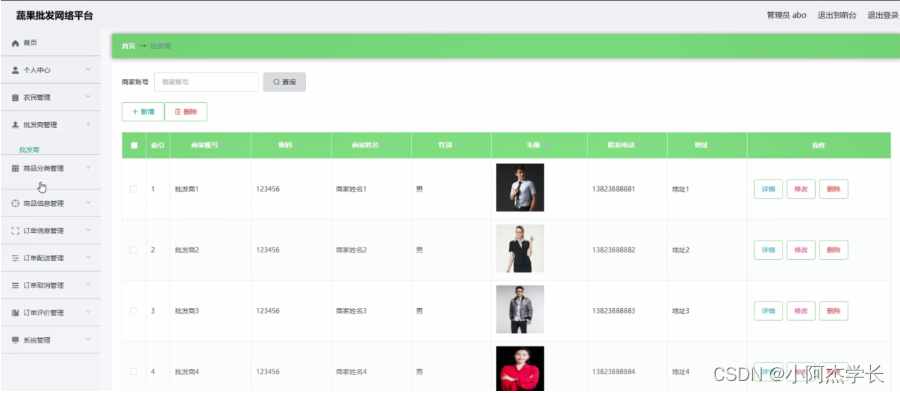Expand the 农民管理 chevron arrow
The height and width of the screenshot is (393, 900).
pyautogui.click(x=88, y=97)
